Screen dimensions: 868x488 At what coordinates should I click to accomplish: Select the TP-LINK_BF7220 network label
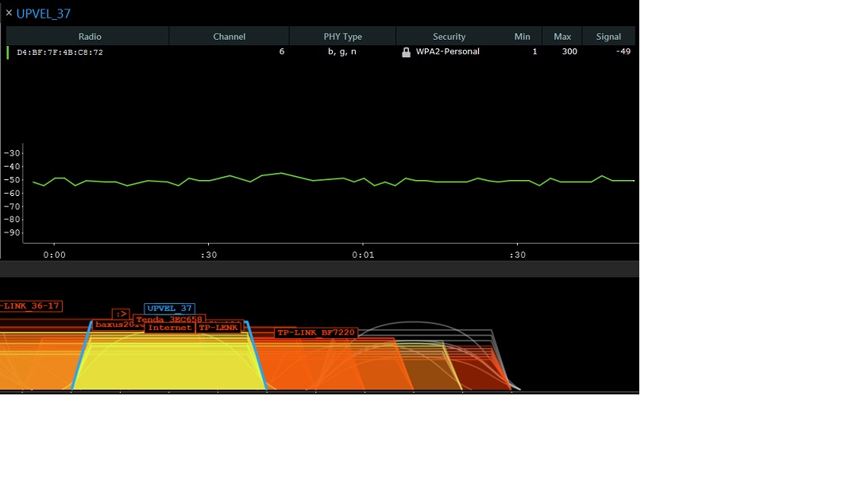tap(316, 332)
